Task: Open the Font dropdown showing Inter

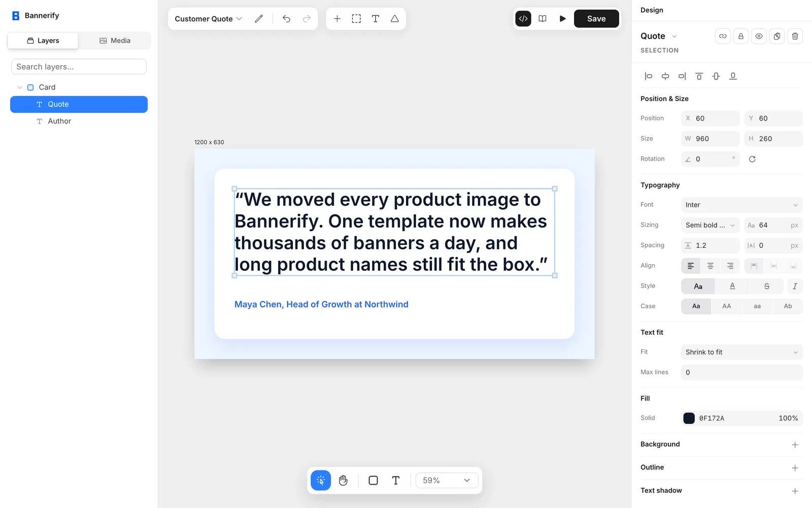Action: (741, 205)
